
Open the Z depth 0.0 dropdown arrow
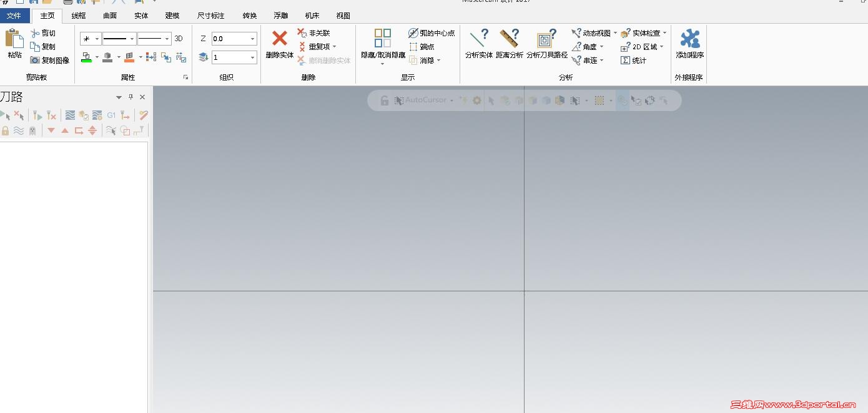[252, 39]
